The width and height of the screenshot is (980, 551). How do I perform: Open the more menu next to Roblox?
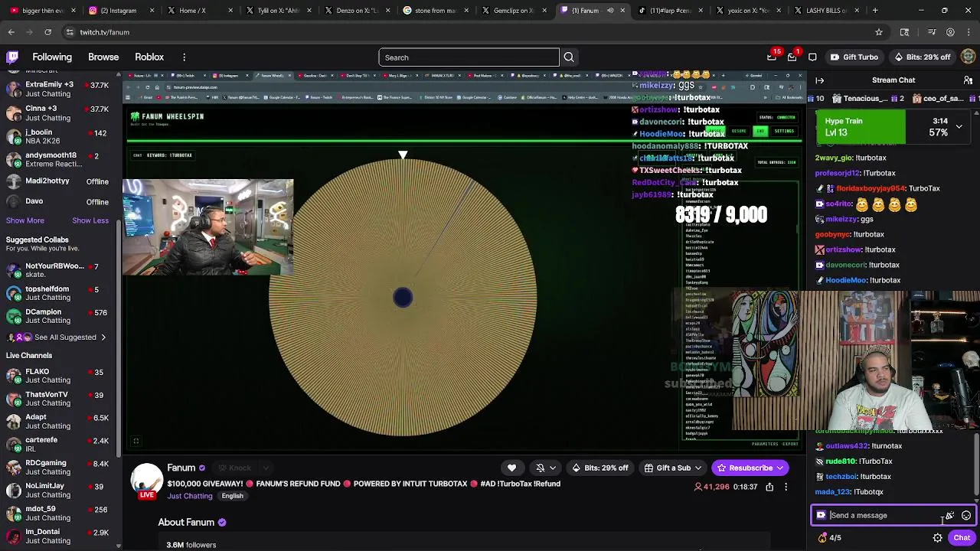184,57
